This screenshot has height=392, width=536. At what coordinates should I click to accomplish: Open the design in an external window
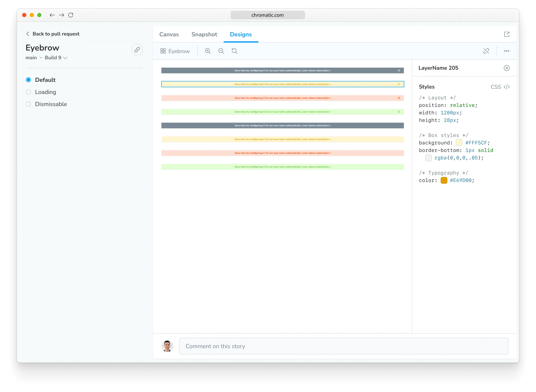(507, 34)
